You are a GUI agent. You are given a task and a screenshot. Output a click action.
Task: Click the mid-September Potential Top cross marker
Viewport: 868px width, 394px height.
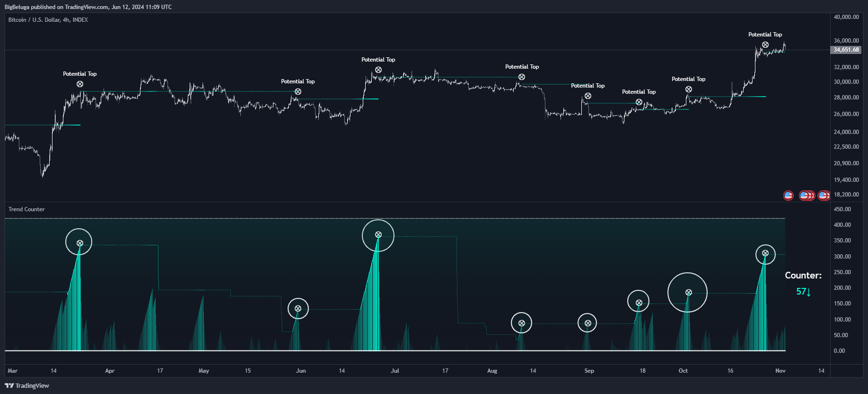click(639, 102)
